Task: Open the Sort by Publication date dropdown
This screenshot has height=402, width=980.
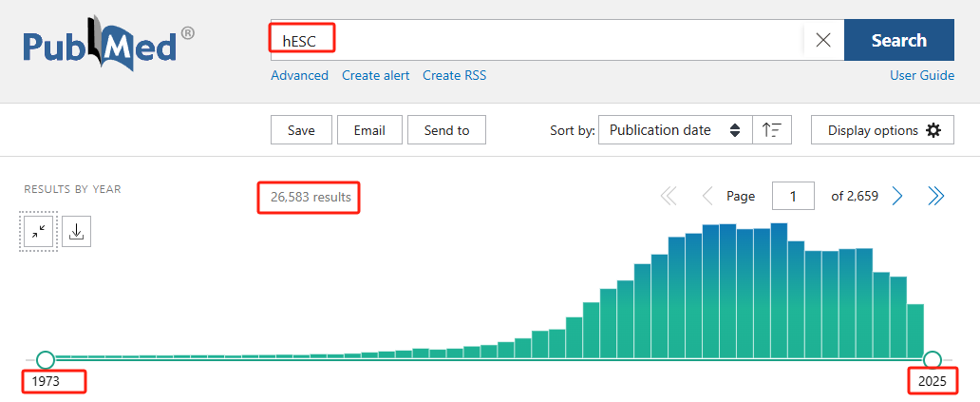Action: click(675, 130)
